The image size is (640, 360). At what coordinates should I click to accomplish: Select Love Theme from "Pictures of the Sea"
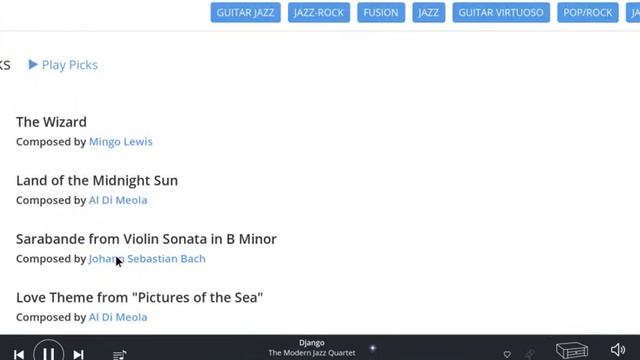click(x=140, y=298)
